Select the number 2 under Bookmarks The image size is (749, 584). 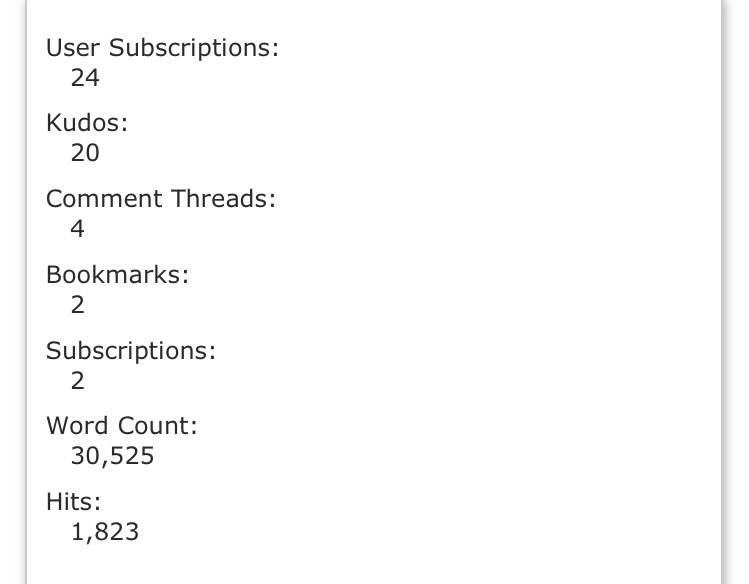(x=78, y=305)
